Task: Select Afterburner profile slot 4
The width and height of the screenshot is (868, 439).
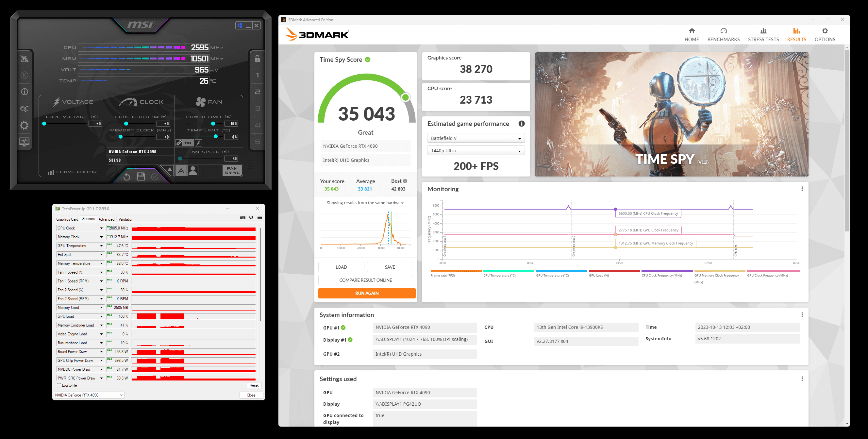Action: 258,125
